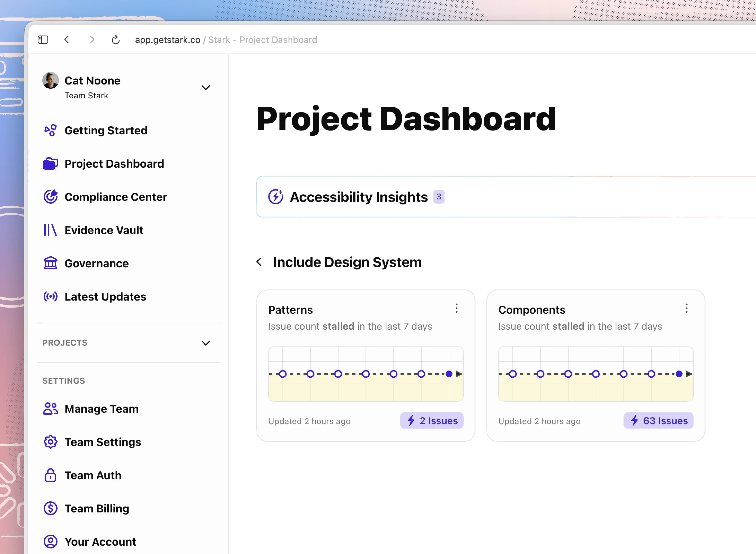The width and height of the screenshot is (756, 554).
Task: Expand the Cat Noone account switcher
Action: coord(206,87)
